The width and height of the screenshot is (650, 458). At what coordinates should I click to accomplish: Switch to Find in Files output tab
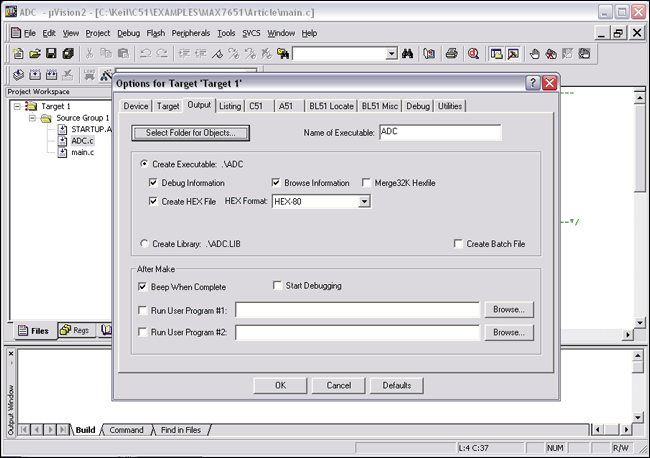(181, 430)
